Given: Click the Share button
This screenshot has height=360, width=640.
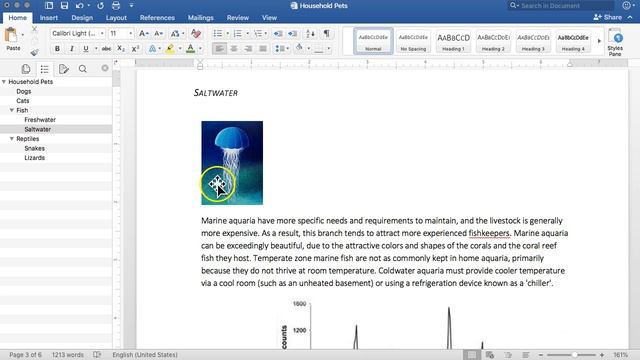Looking at the screenshot, I should pos(608,17).
